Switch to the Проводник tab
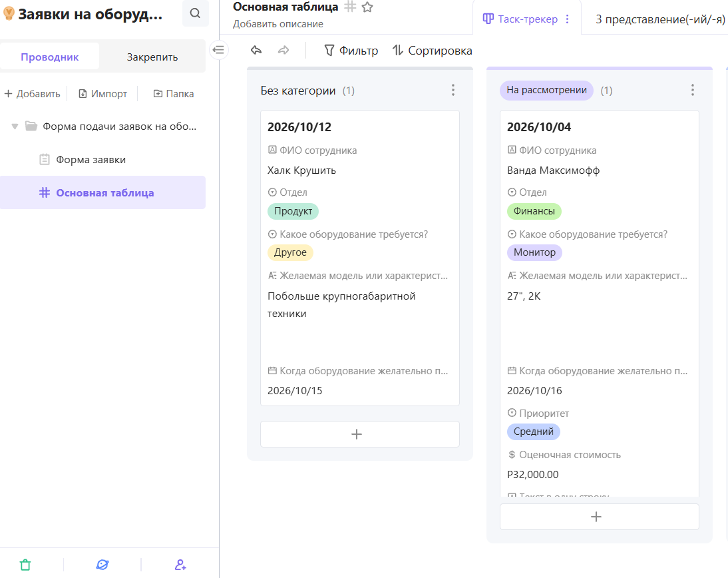728x578 pixels. (50, 57)
